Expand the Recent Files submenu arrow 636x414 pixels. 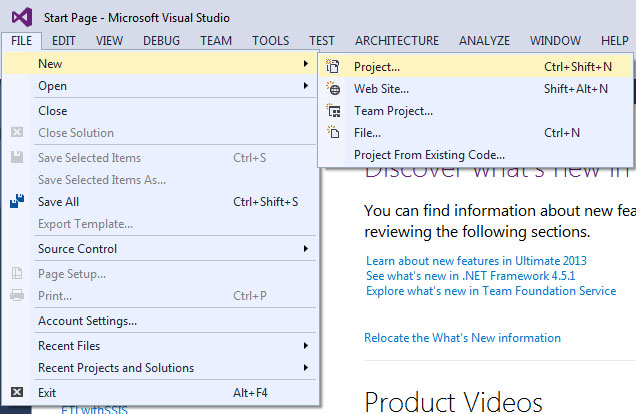pyautogui.click(x=305, y=345)
